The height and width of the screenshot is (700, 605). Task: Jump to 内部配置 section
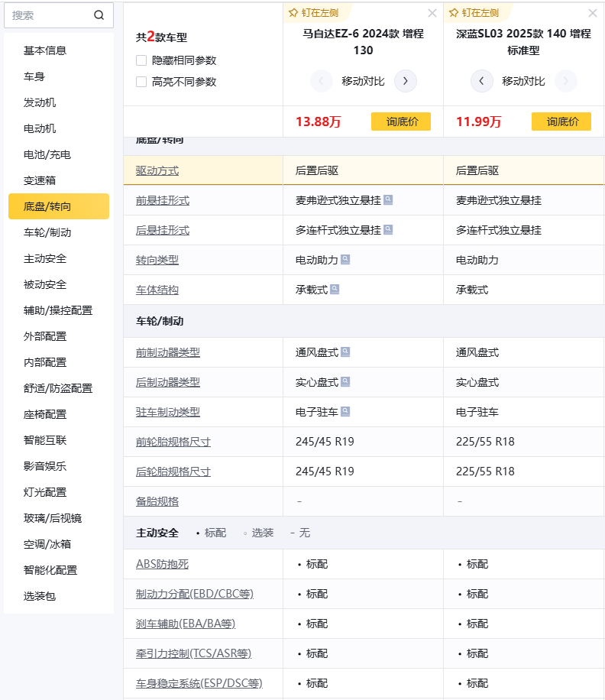coord(45,362)
